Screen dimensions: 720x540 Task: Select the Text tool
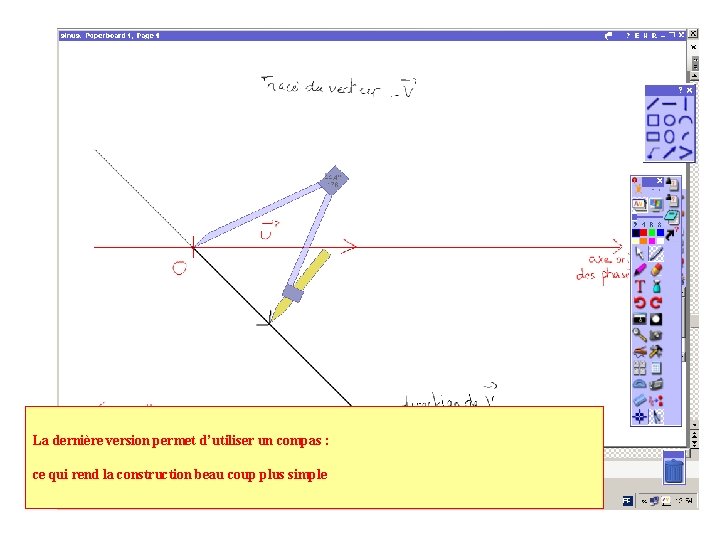(x=640, y=286)
